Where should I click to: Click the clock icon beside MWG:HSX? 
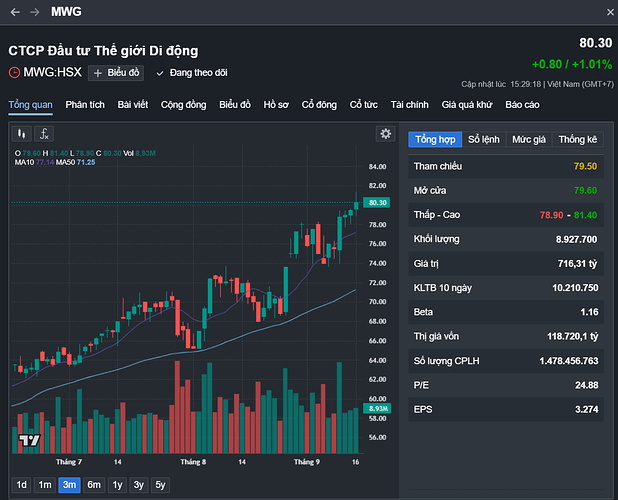click(x=14, y=72)
